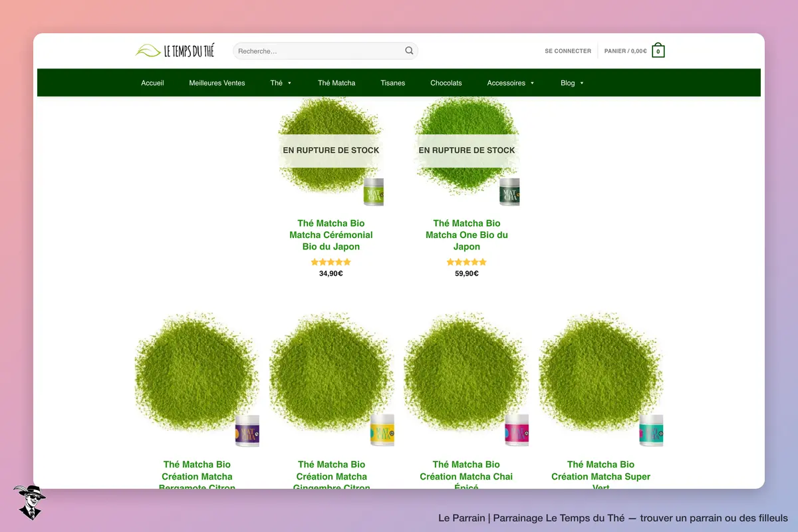Open the Tisanes menu item
This screenshot has height=532, width=798.
coord(393,83)
